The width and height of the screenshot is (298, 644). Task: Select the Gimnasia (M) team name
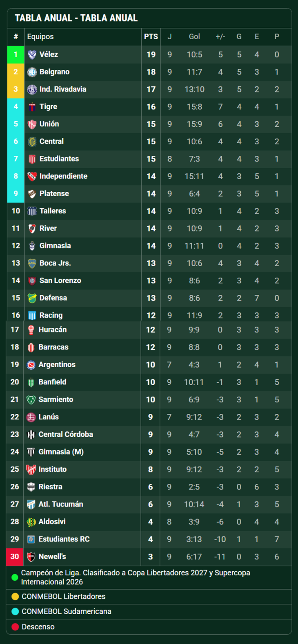click(x=61, y=452)
